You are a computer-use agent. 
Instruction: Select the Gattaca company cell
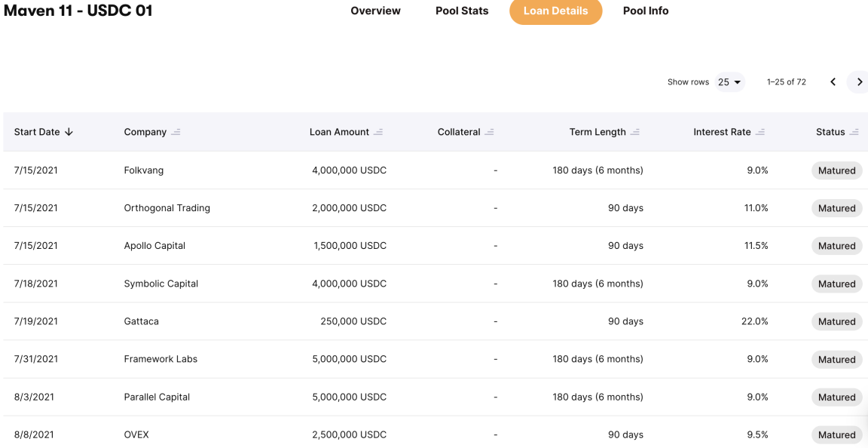[141, 321]
